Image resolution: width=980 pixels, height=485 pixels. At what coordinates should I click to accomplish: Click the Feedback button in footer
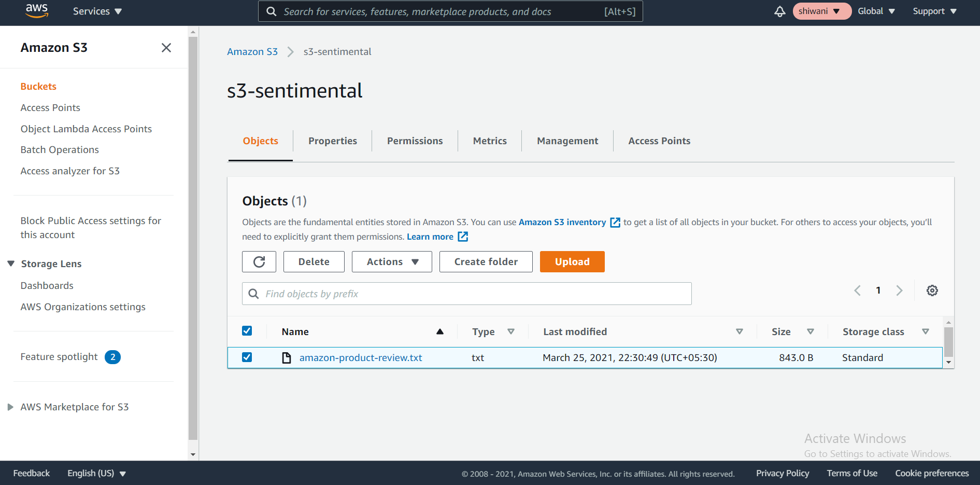32,473
